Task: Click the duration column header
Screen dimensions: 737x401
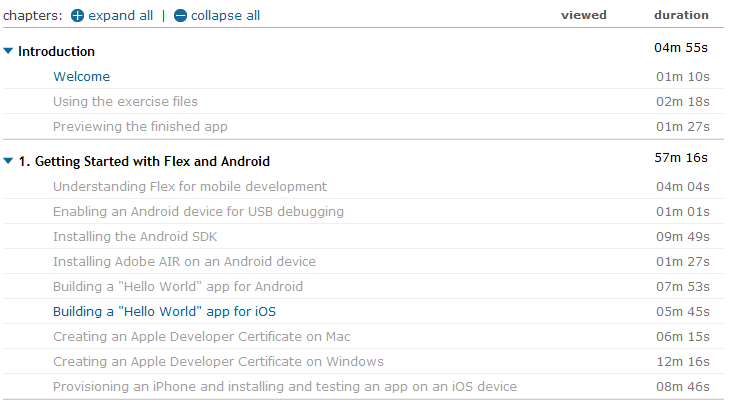Action: coord(681,15)
